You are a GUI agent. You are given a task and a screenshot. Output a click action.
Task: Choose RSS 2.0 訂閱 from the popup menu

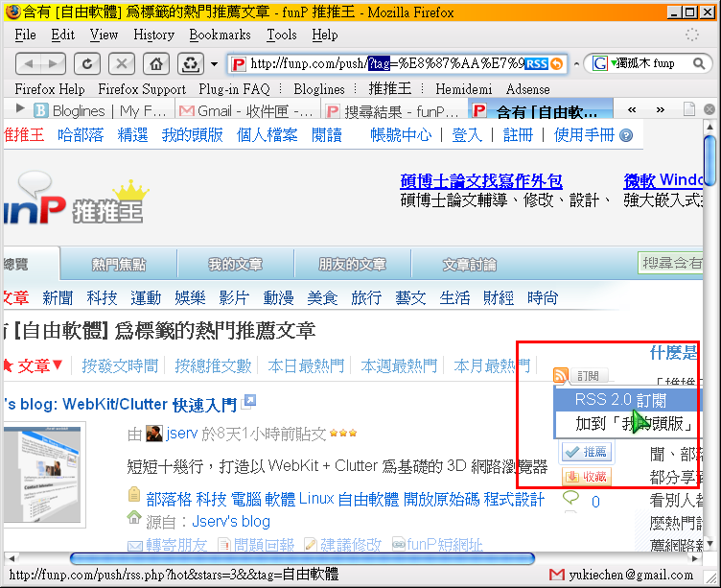click(627, 399)
